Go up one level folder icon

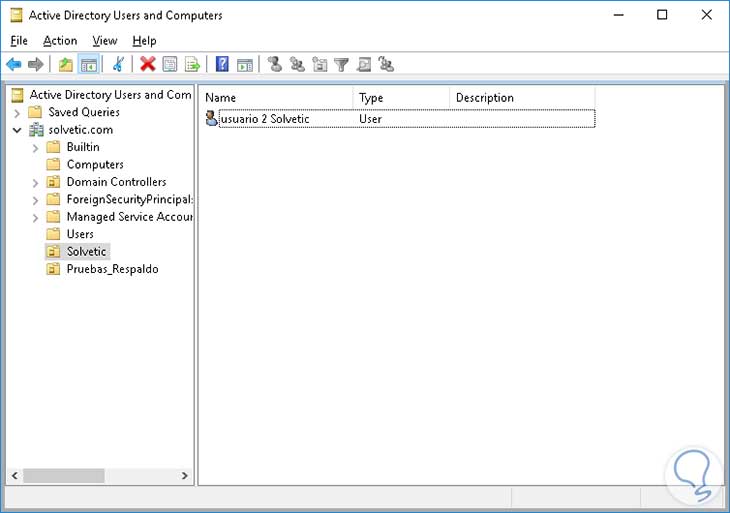pos(66,64)
